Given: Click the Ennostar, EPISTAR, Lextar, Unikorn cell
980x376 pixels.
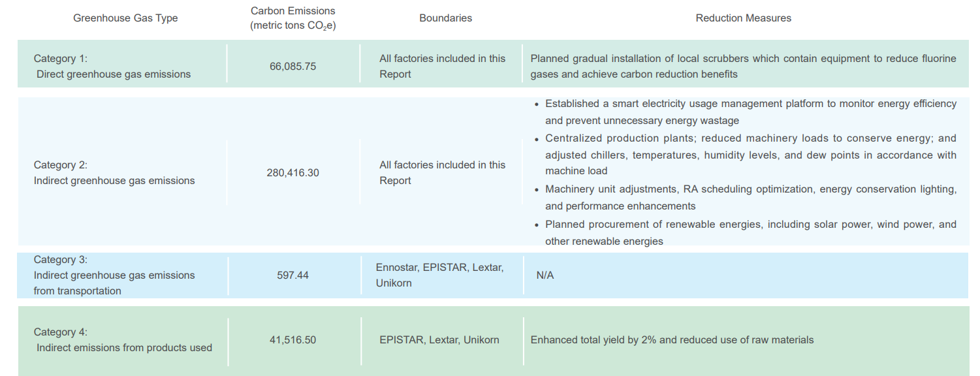Looking at the screenshot, I should (439, 275).
